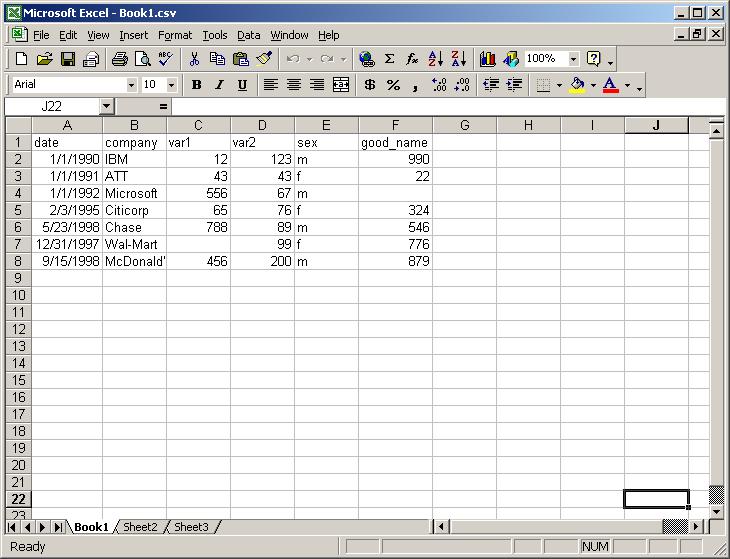Image resolution: width=730 pixels, height=559 pixels.
Task: Run the Spelling check ABC icon
Action: pyautogui.click(x=165, y=59)
